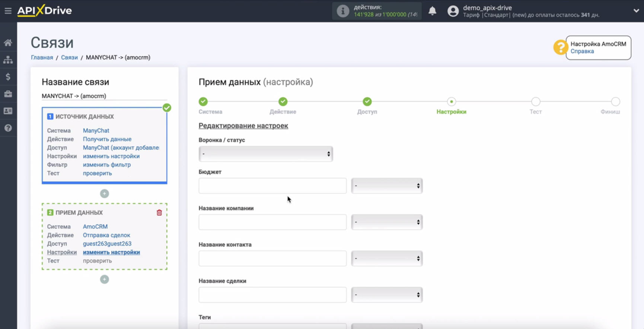Add step with plus below data source

[105, 194]
